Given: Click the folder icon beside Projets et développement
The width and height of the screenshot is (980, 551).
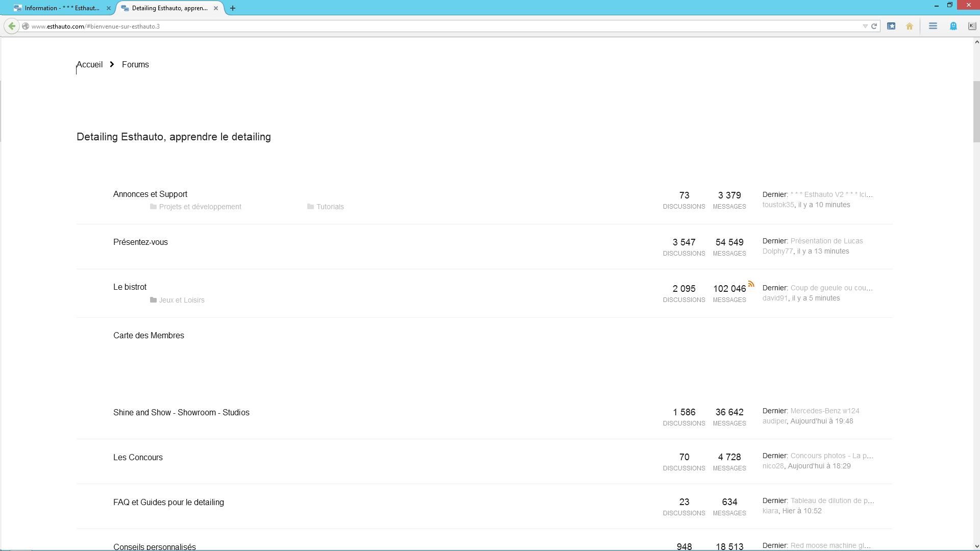Looking at the screenshot, I should coord(153,207).
